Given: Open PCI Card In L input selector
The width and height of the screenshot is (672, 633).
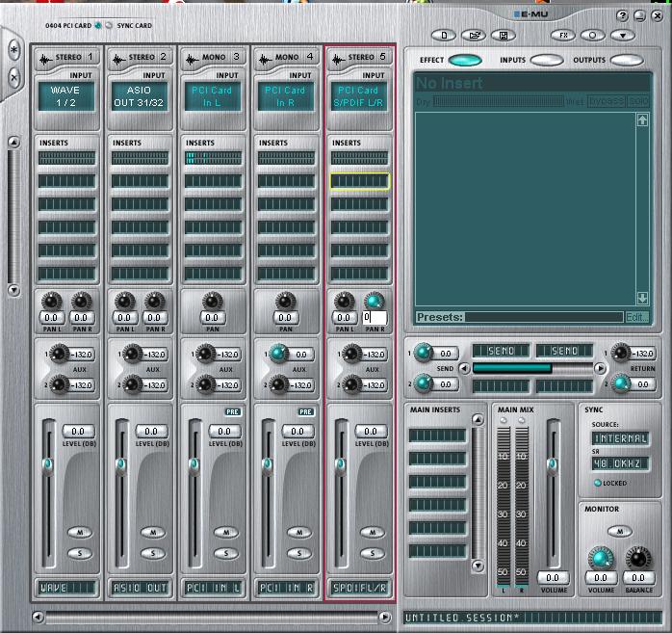Looking at the screenshot, I should point(213,96).
